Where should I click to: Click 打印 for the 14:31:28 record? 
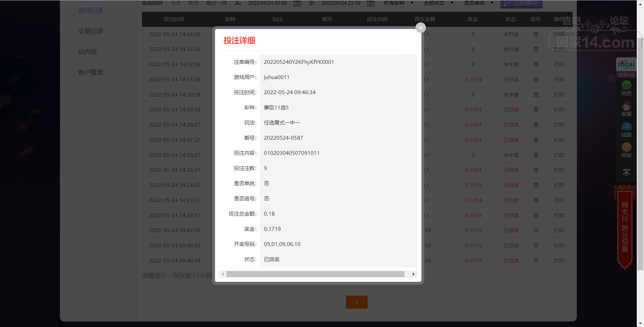[559, 79]
